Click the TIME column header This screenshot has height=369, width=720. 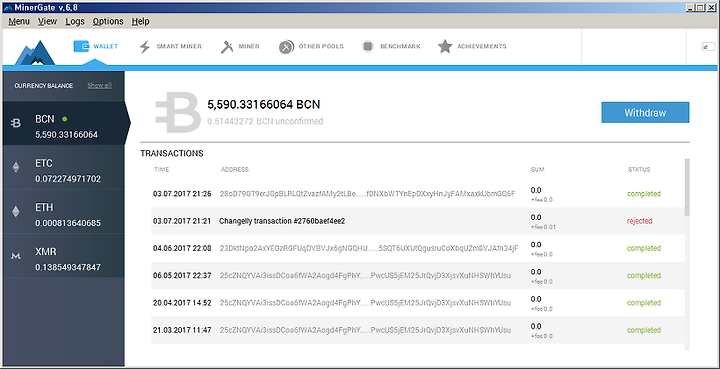162,170
